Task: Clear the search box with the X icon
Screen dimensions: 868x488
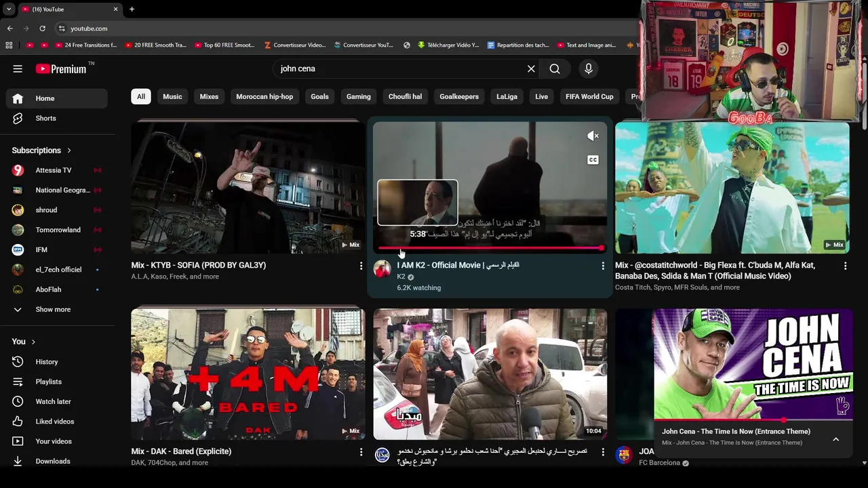Action: 531,68
